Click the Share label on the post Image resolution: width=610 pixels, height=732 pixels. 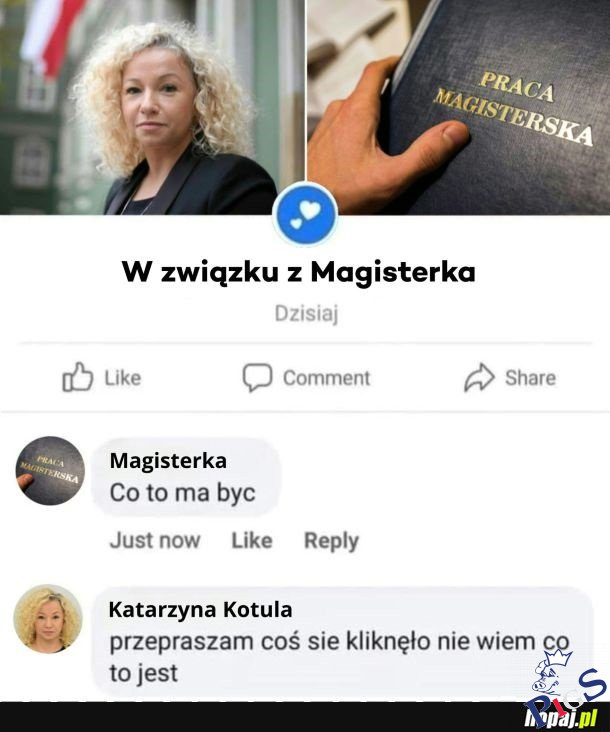pos(531,378)
